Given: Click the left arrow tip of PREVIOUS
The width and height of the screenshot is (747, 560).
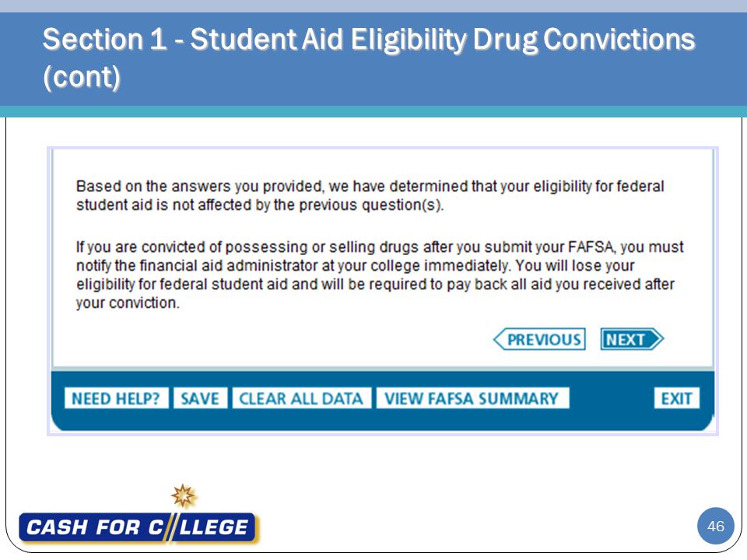Looking at the screenshot, I should (499, 340).
